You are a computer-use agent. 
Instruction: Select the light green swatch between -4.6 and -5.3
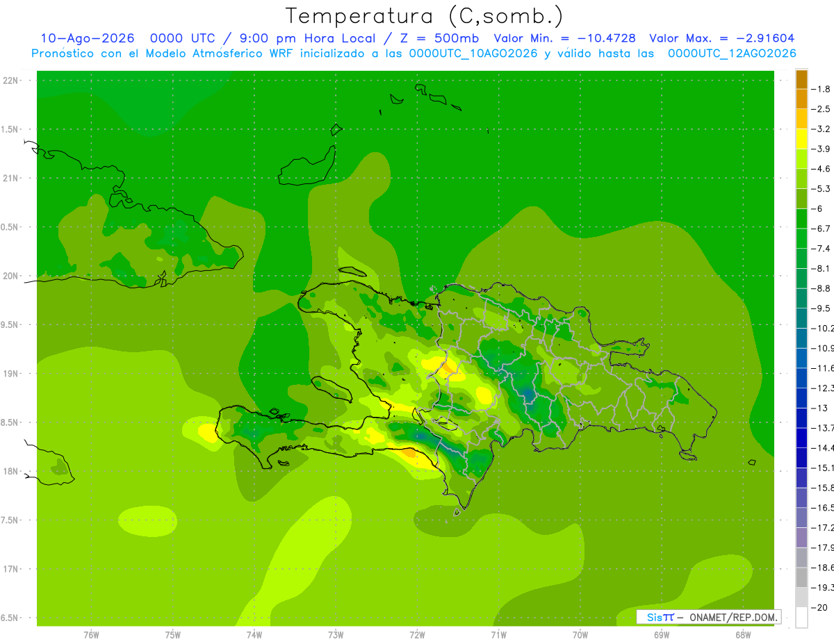(801, 179)
